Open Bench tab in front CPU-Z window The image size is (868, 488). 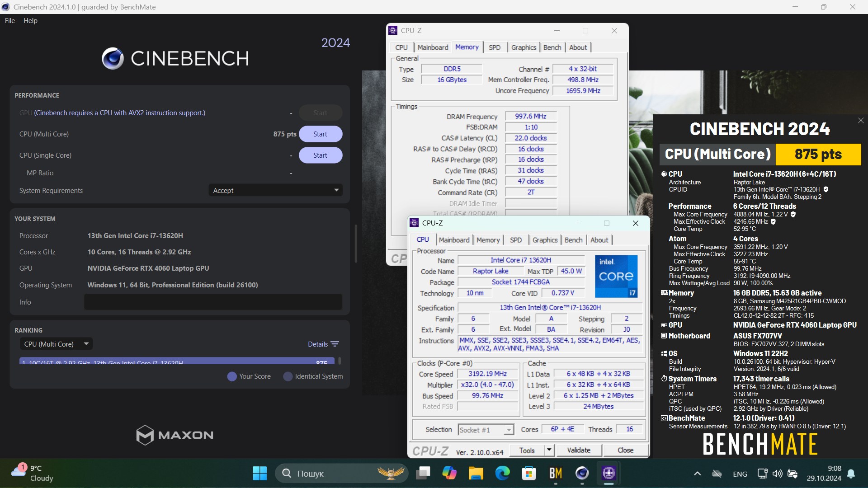pos(573,240)
